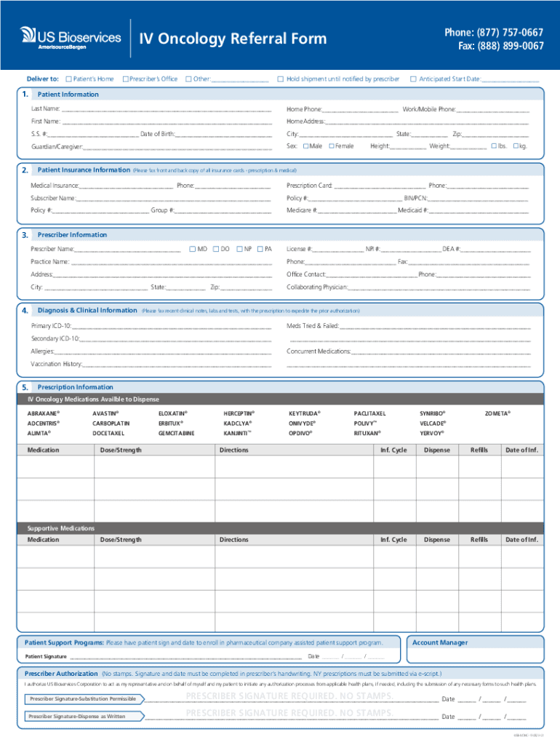Click the patient Last Name field
560x745 pixels.
[x=166, y=109]
